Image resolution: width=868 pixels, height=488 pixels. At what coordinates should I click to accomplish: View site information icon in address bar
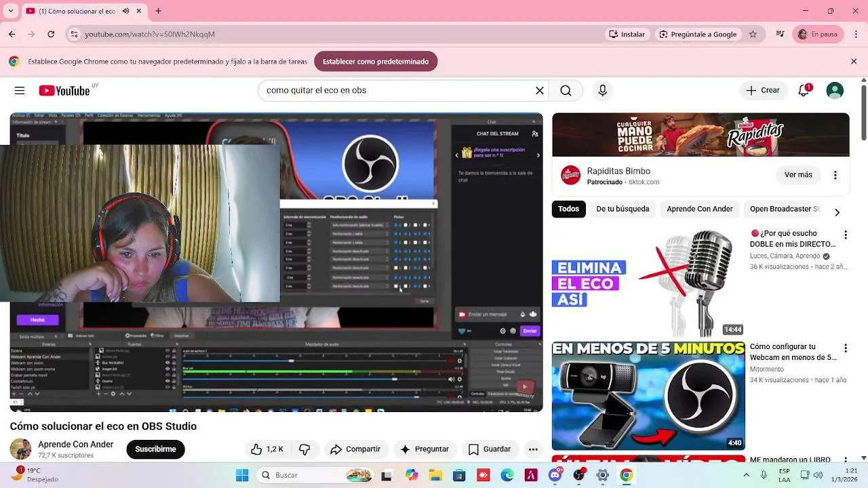coord(75,34)
